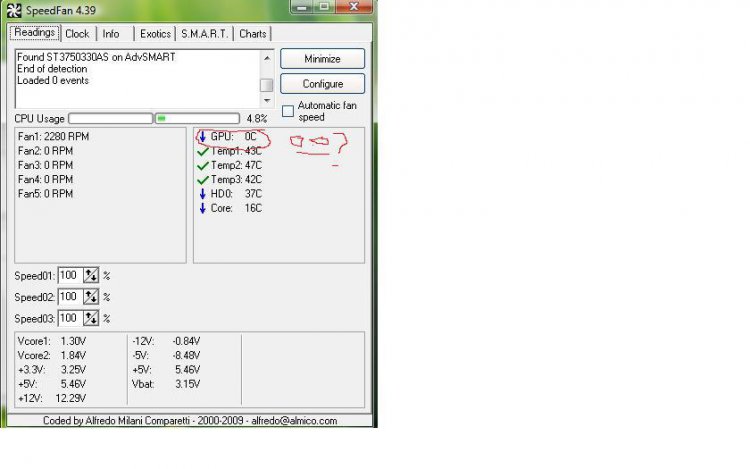Click the log box scroll up arrow
Screen dimensions: 750x469
pyautogui.click(x=267, y=58)
